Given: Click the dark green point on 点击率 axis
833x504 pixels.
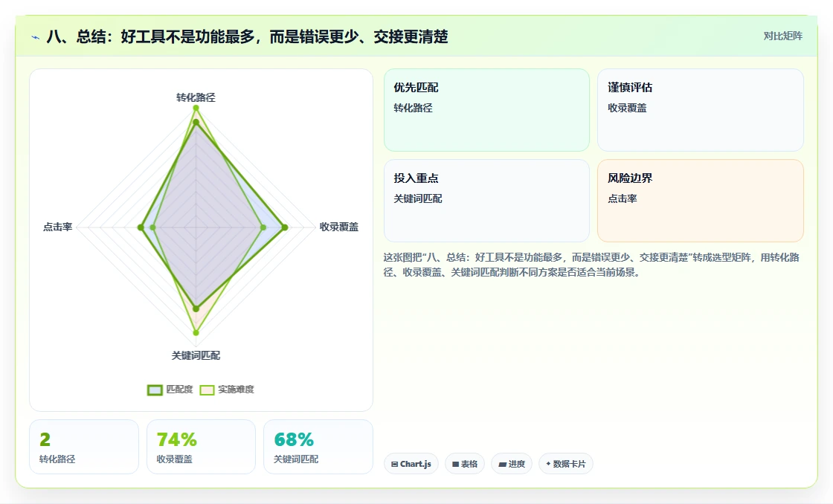Looking at the screenshot, I should point(141,227).
